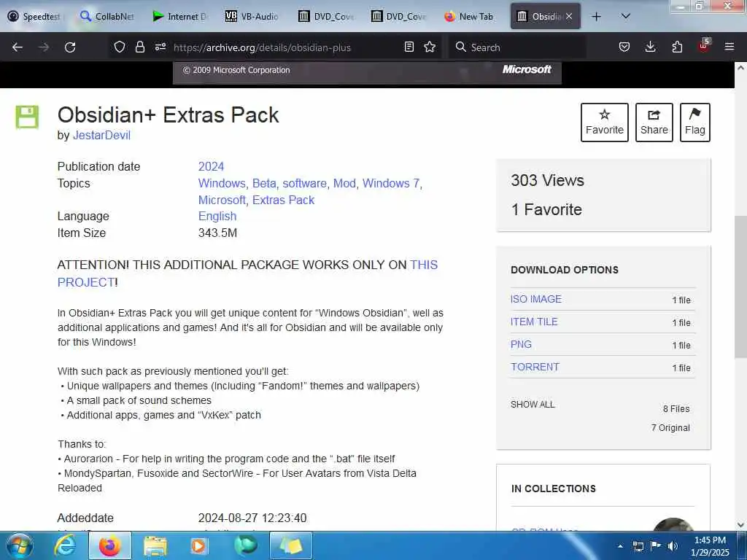Open Windows Media Player on taskbar

(x=198, y=545)
